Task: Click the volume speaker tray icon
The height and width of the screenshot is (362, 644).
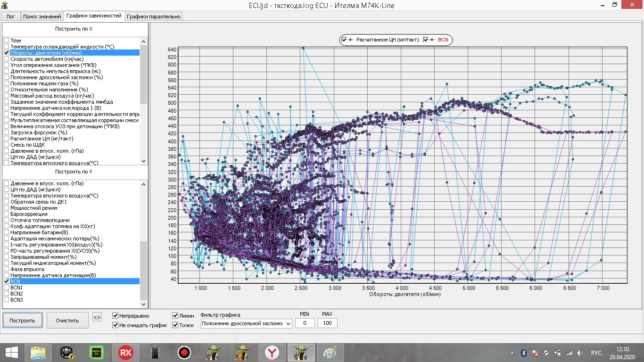Action: click(x=580, y=353)
